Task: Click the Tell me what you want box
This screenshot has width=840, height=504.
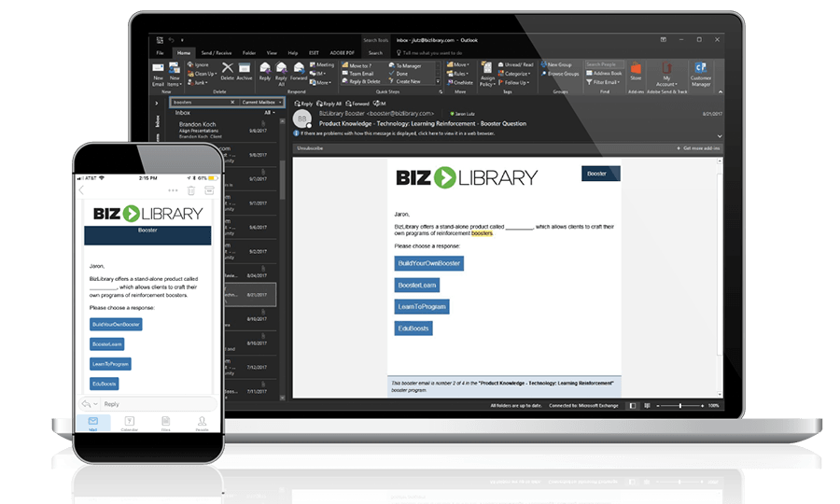Action: pyautogui.click(x=429, y=53)
